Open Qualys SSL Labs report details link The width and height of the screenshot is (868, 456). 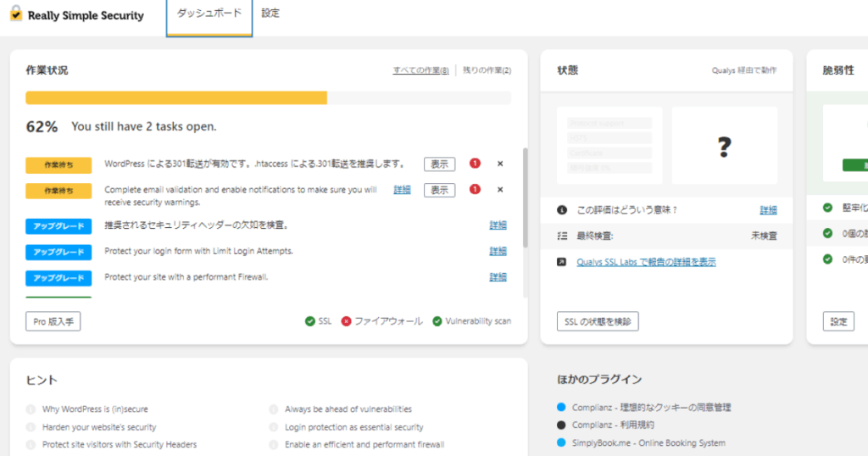click(x=646, y=263)
